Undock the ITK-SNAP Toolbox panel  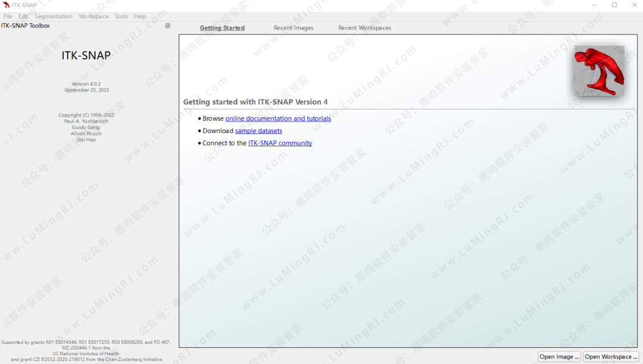pos(167,26)
